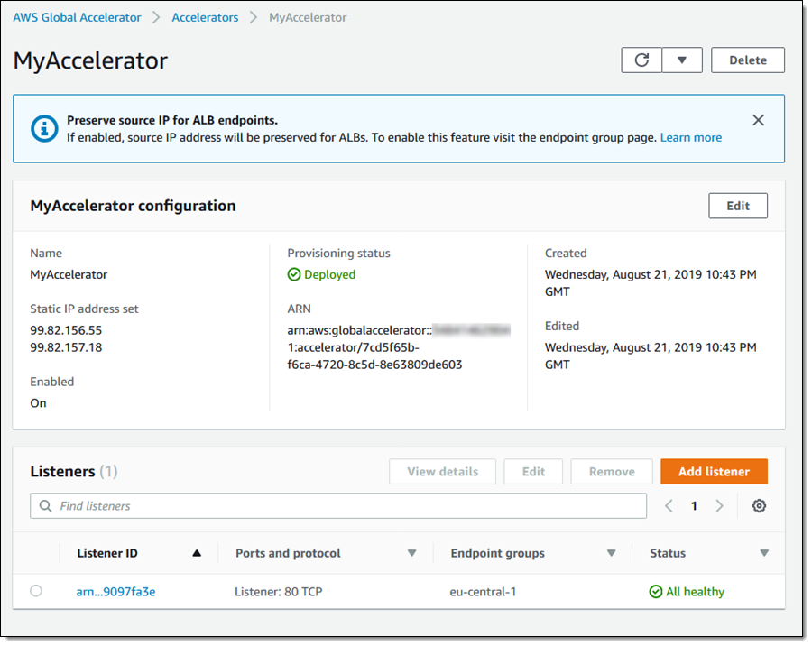Open the actions dropdown arrow next to refresh
The width and height of the screenshot is (812, 646).
coord(682,60)
